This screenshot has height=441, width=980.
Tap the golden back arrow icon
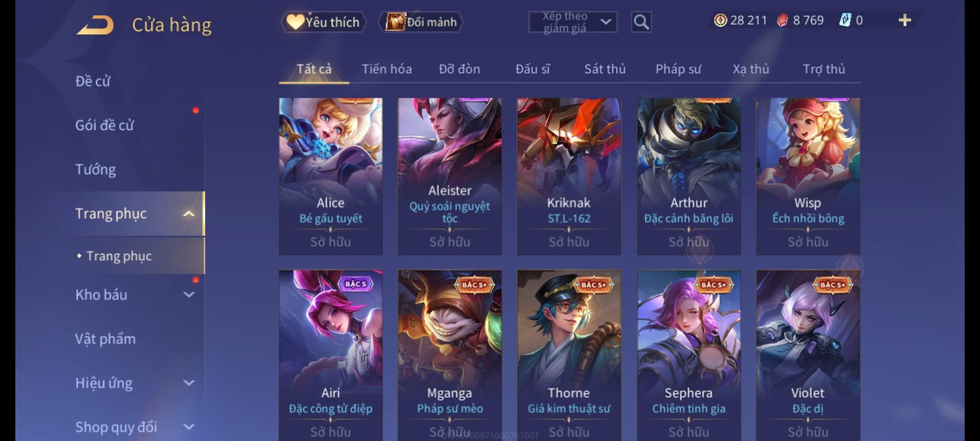95,25
